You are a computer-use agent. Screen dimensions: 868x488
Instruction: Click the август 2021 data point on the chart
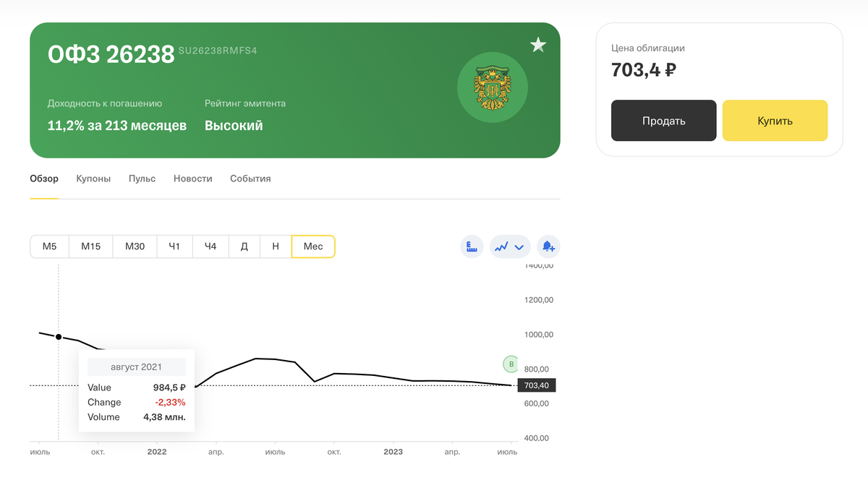(58, 336)
